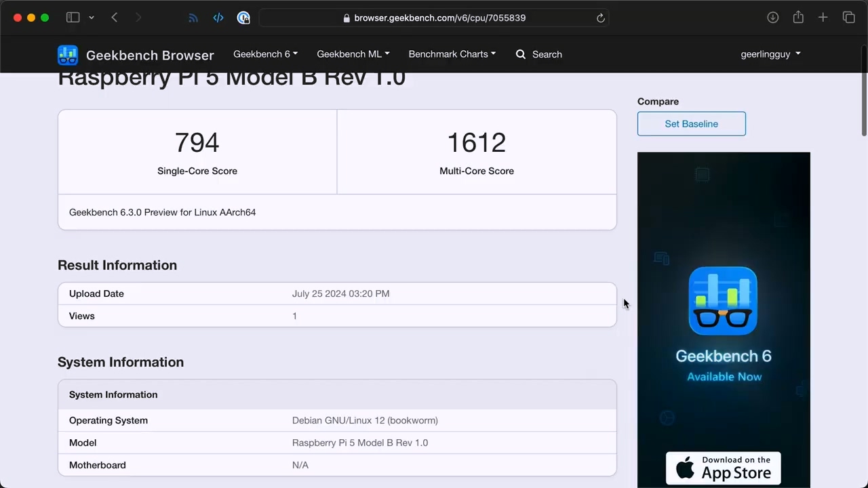Reload the page with the refresh icon
The height and width of the screenshot is (488, 868).
(x=601, y=18)
